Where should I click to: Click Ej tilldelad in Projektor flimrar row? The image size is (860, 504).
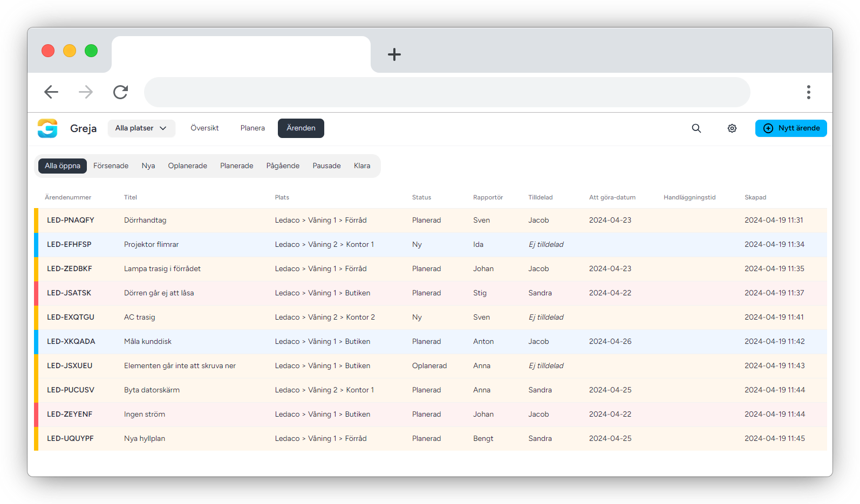pos(546,244)
